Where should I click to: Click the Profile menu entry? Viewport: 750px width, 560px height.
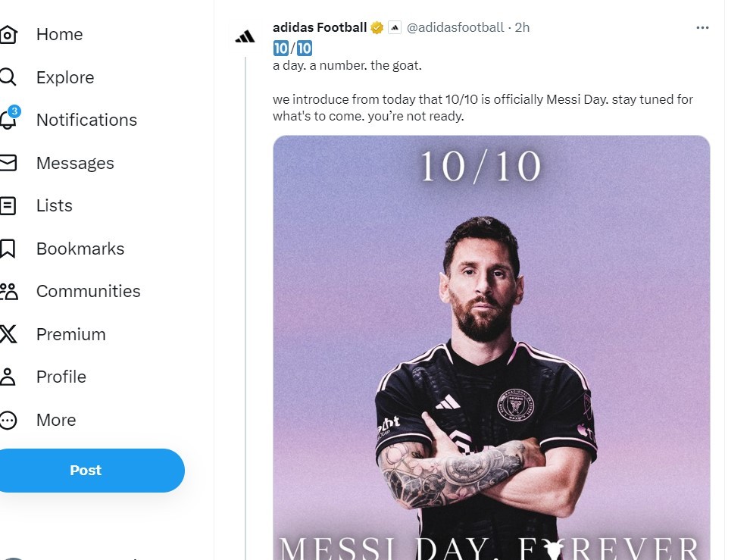click(x=61, y=377)
